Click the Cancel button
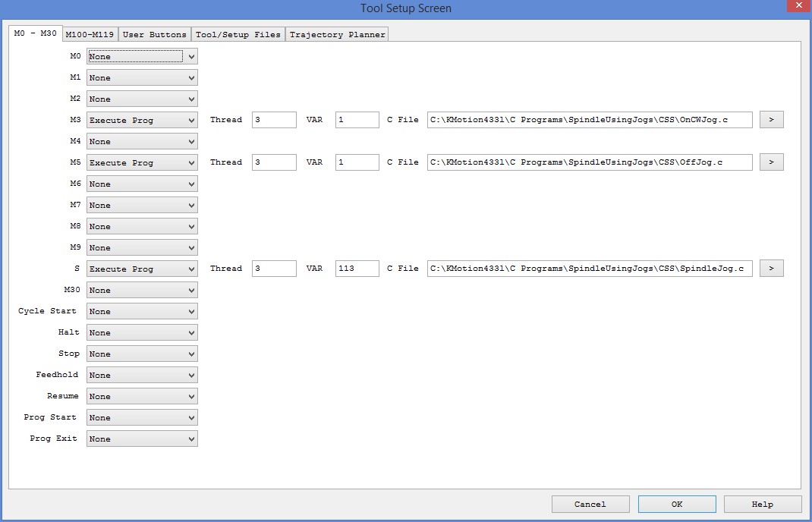The height and width of the screenshot is (522, 812). point(590,504)
